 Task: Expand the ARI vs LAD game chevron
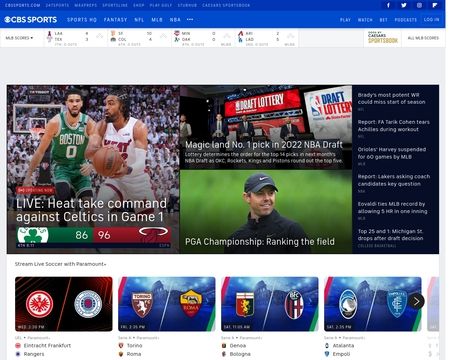pyautogui.click(x=291, y=36)
